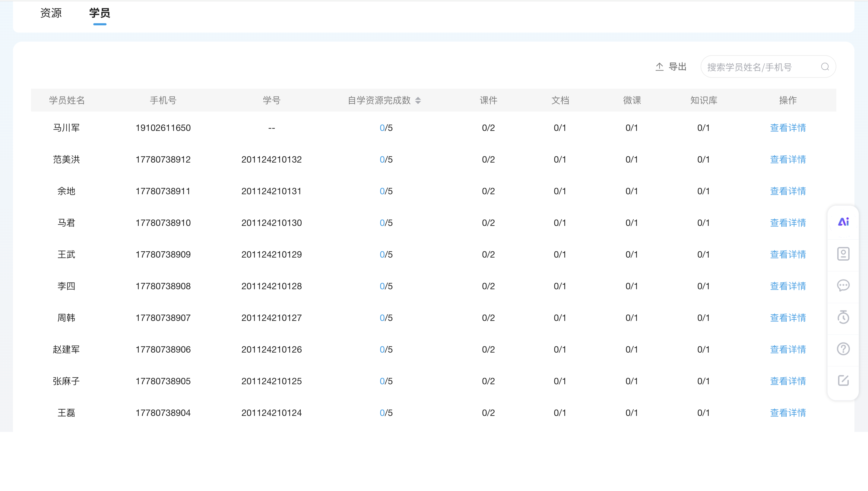Click the 自学资源完成数 column header label

(x=379, y=100)
